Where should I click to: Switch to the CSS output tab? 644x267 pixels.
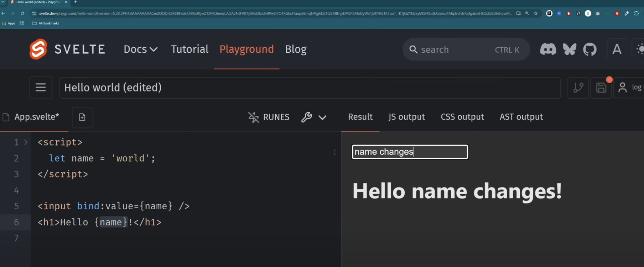point(462,117)
